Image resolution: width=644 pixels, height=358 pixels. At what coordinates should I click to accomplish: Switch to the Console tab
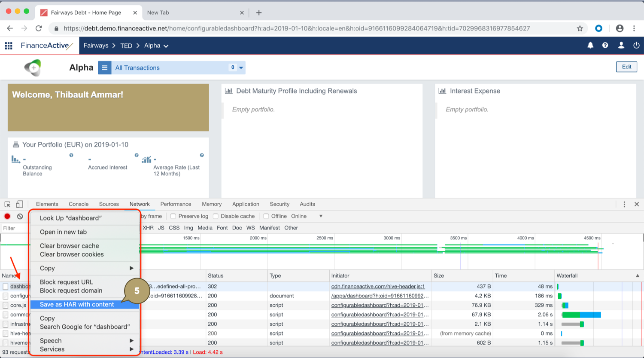point(78,204)
